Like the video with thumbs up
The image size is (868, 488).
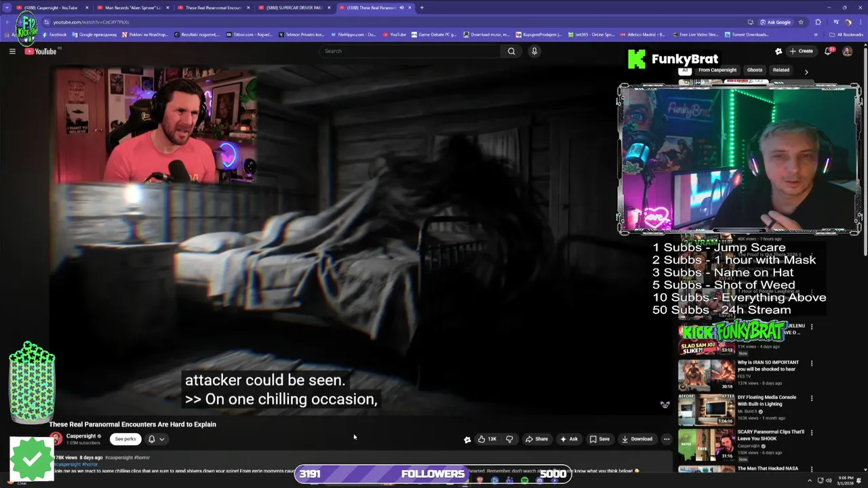[487, 439]
